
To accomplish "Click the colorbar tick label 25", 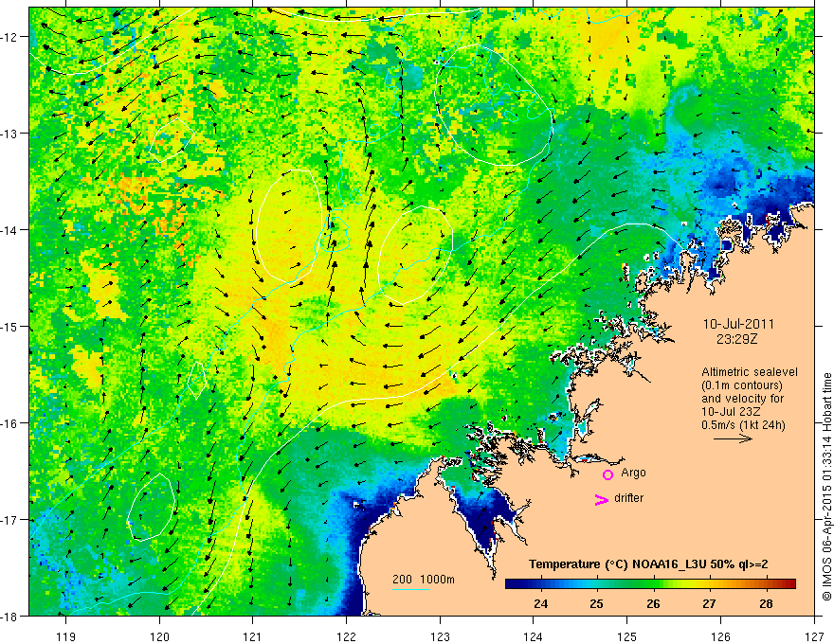I will (597, 603).
